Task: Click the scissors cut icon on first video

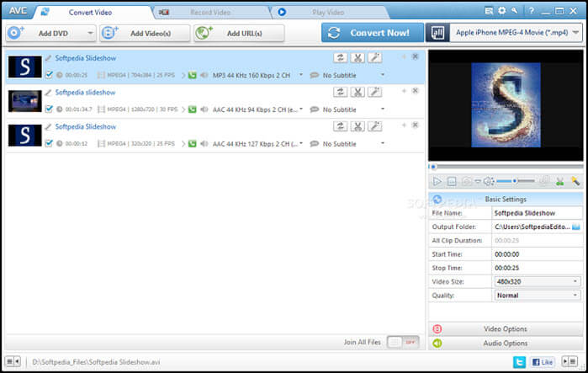Action: pyautogui.click(x=358, y=58)
